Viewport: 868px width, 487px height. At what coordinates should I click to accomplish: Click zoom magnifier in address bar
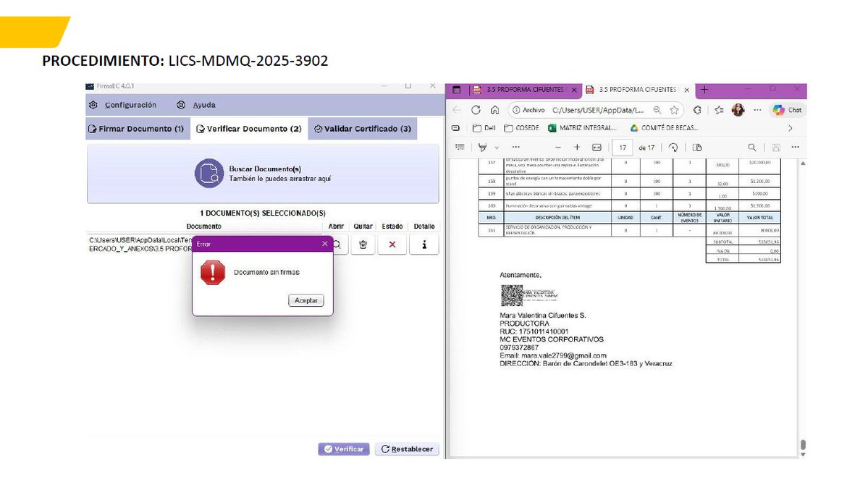657,110
